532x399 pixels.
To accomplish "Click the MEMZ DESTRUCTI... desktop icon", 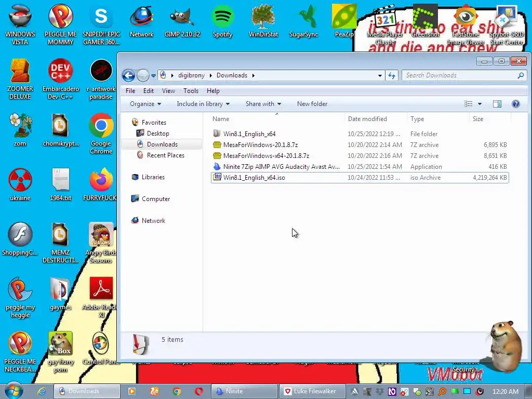I will tap(61, 243).
